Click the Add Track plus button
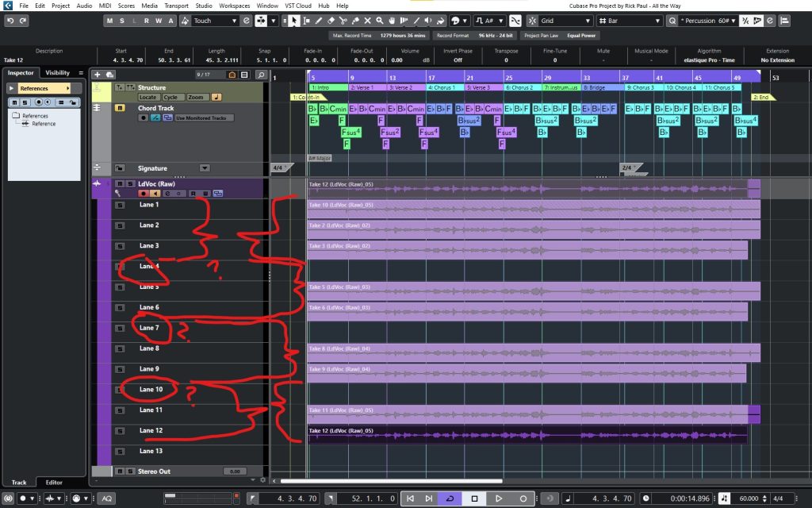812x508 pixels. point(98,75)
